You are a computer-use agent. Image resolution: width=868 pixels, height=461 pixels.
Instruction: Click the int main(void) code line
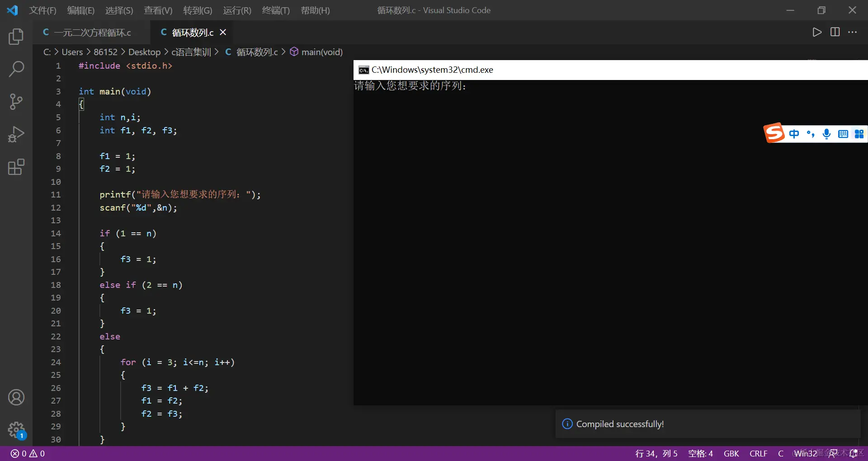click(x=115, y=92)
